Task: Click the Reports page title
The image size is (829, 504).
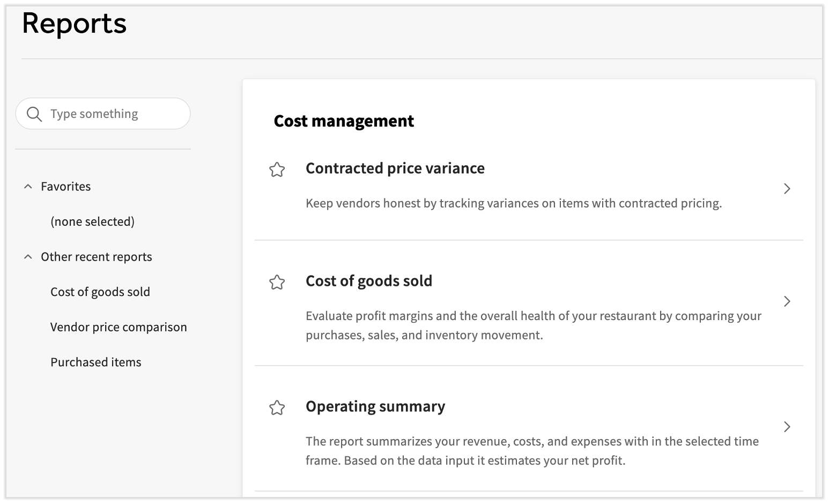Action: pos(74,23)
